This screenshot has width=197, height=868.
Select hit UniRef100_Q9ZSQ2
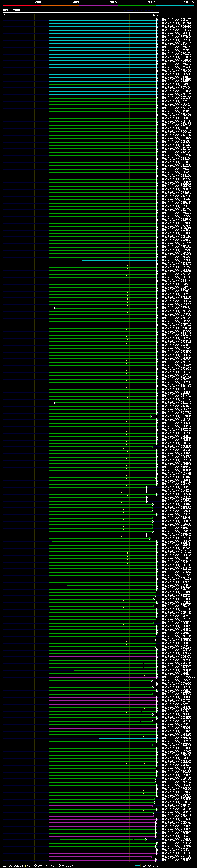coord(177,98)
